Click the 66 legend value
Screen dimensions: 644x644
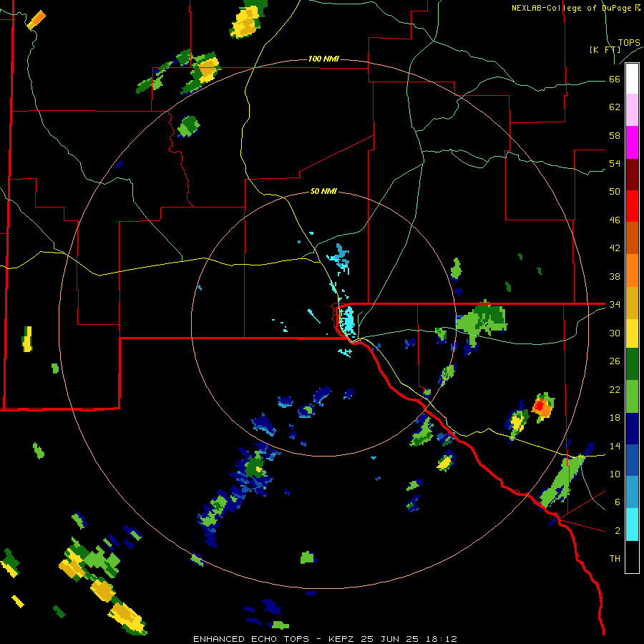point(615,79)
